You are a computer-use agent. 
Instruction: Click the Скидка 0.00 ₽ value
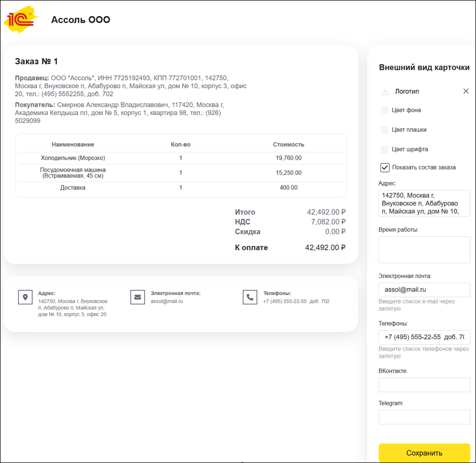coord(335,232)
